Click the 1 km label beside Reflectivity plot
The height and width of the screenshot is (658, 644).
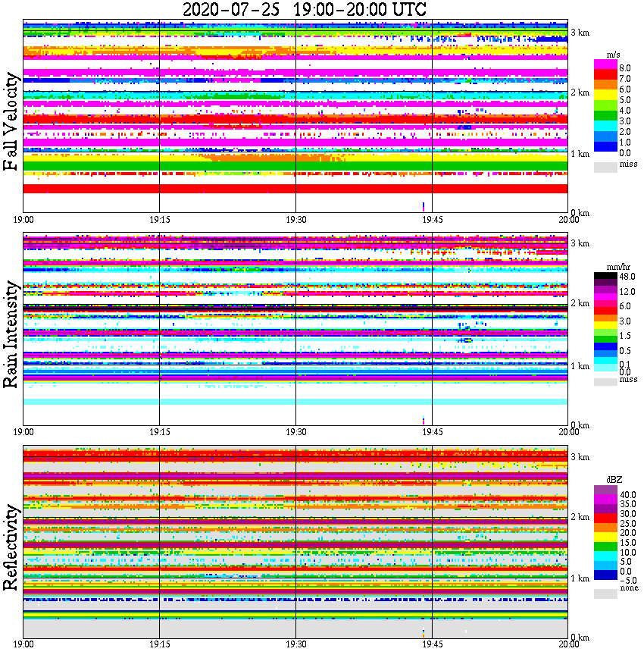click(580, 578)
